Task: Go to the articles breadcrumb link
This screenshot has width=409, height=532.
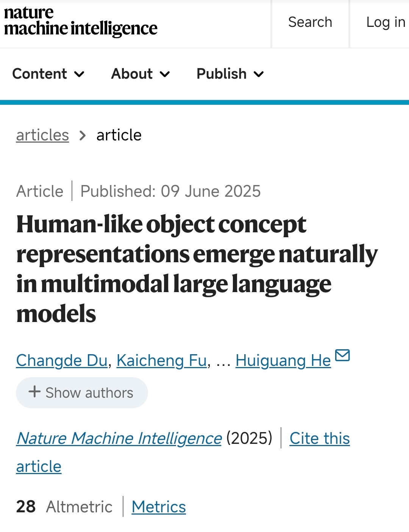Action: pos(42,135)
